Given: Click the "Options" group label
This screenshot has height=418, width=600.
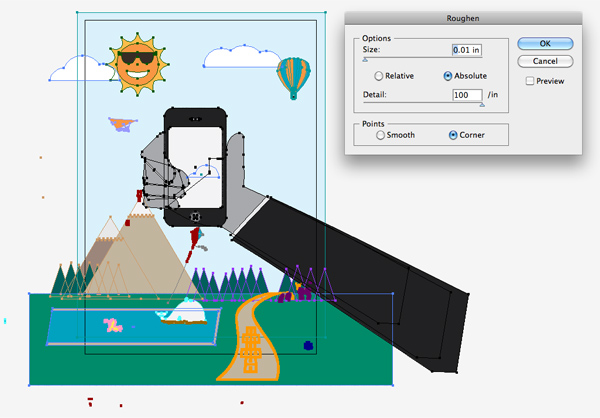Looking at the screenshot, I should [376, 38].
